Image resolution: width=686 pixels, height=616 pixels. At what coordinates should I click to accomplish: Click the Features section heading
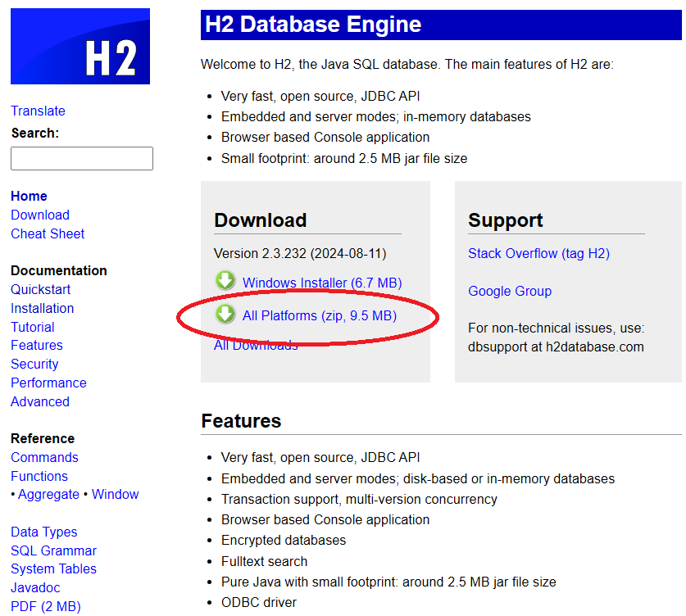point(241,421)
